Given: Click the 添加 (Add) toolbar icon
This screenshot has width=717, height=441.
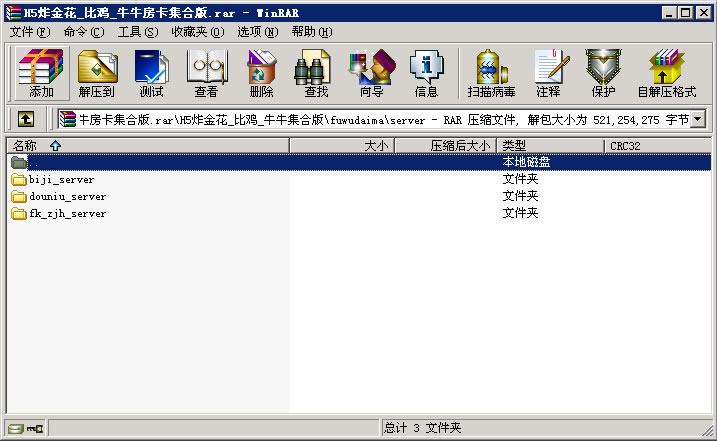Looking at the screenshot, I should [41, 73].
